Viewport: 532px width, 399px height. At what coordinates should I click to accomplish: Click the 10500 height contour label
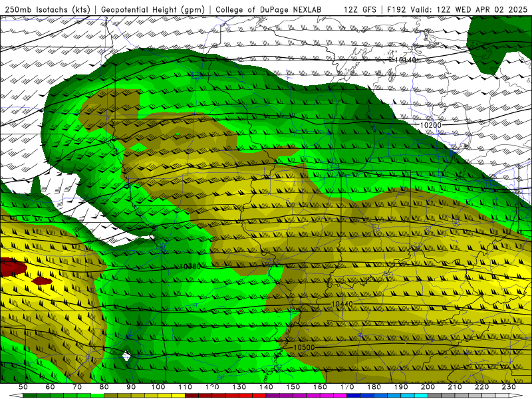point(304,347)
